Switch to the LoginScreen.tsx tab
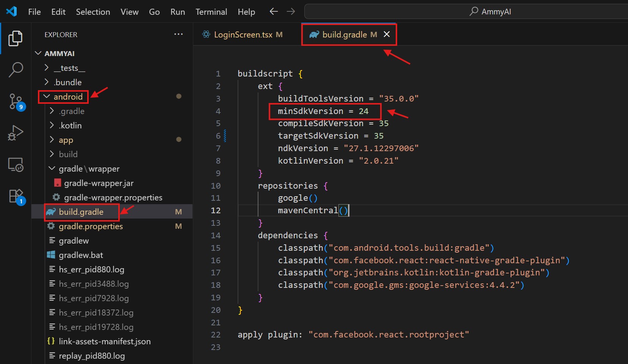Screen dimensions: 628x364 (243, 35)
